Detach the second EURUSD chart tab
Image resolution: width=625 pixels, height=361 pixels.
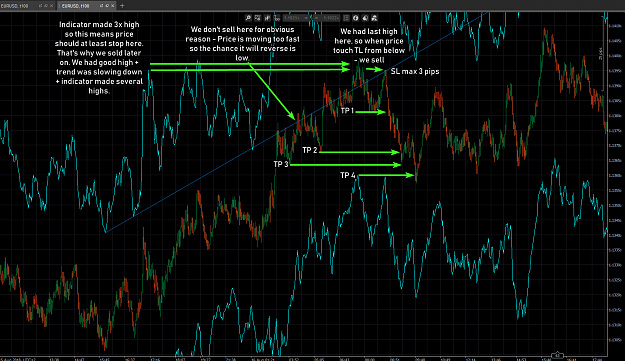(x=101, y=6)
